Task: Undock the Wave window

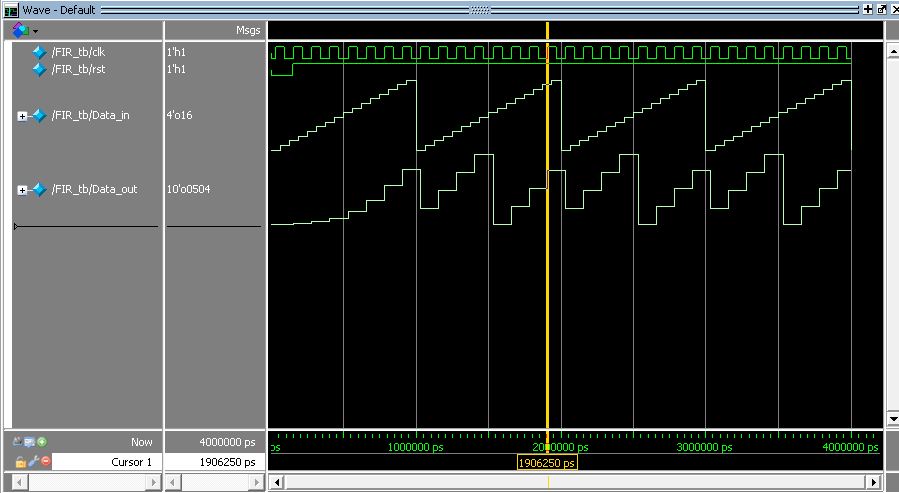Action: (882, 9)
